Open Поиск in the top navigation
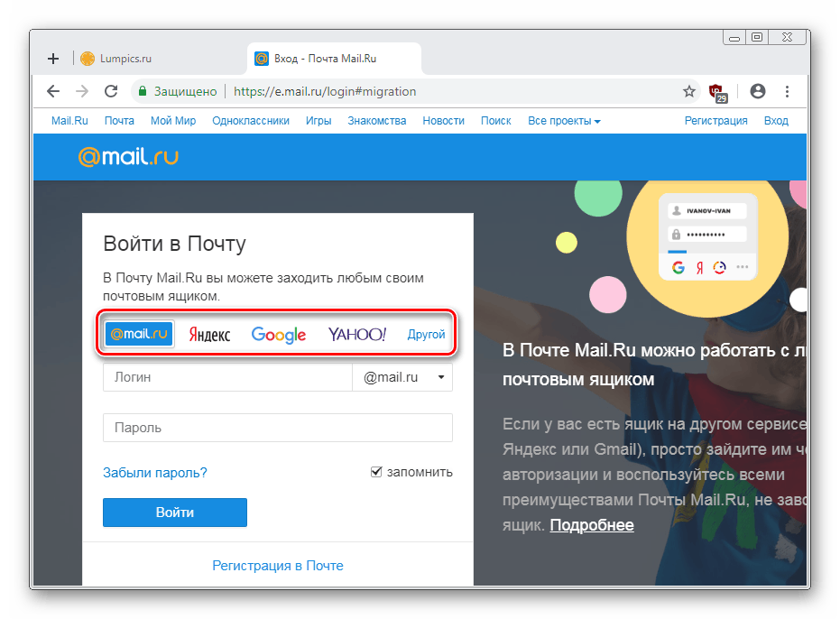 click(x=495, y=121)
